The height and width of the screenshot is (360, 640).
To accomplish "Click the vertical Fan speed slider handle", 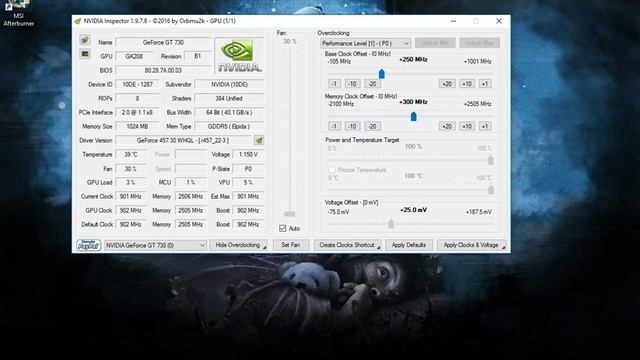I will [290, 214].
